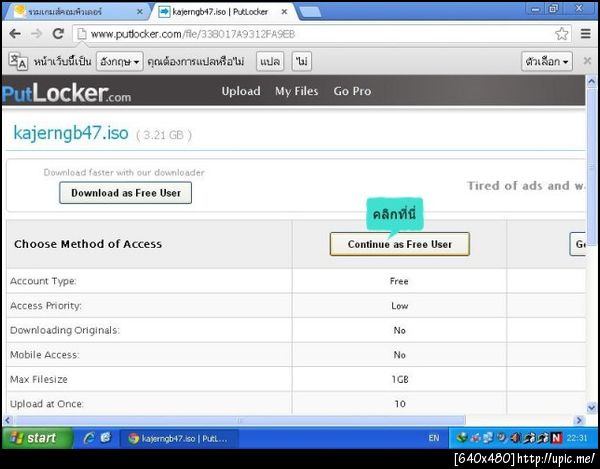This screenshot has height=469, width=600.
Task: Click the taskbar clock 22:31
Action: [576, 438]
